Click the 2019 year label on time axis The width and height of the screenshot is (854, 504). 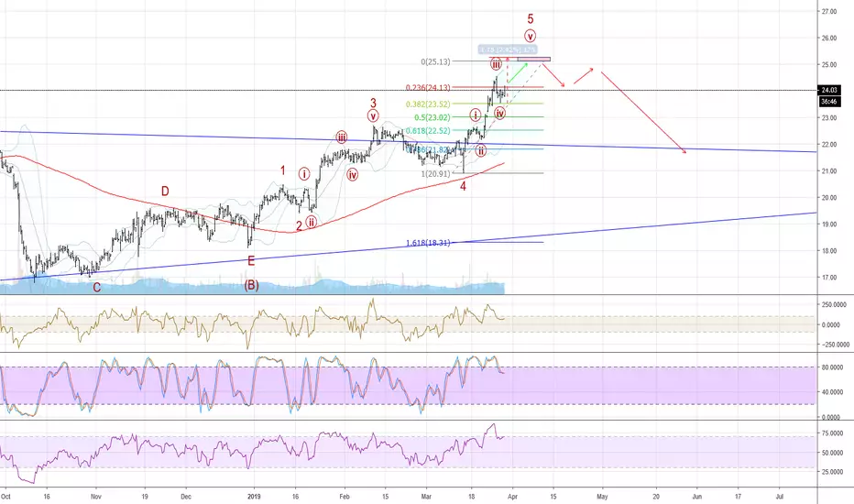[x=255, y=497]
